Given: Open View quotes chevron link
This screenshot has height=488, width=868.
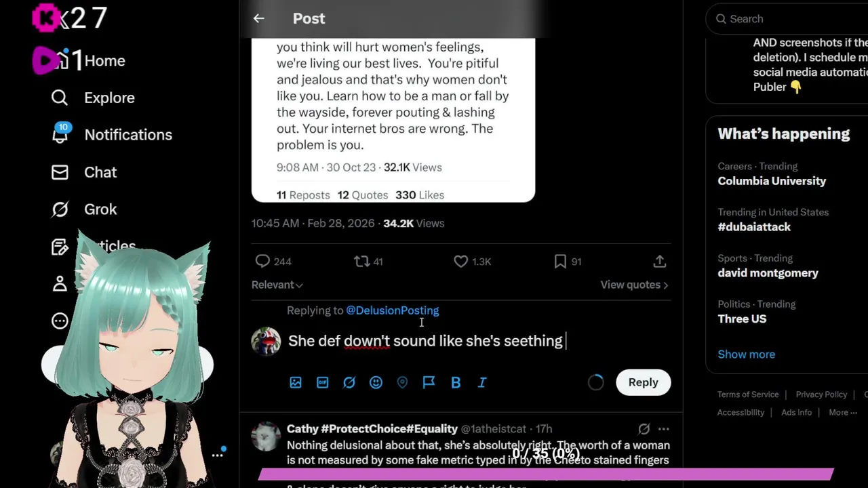Looking at the screenshot, I should click(x=634, y=285).
